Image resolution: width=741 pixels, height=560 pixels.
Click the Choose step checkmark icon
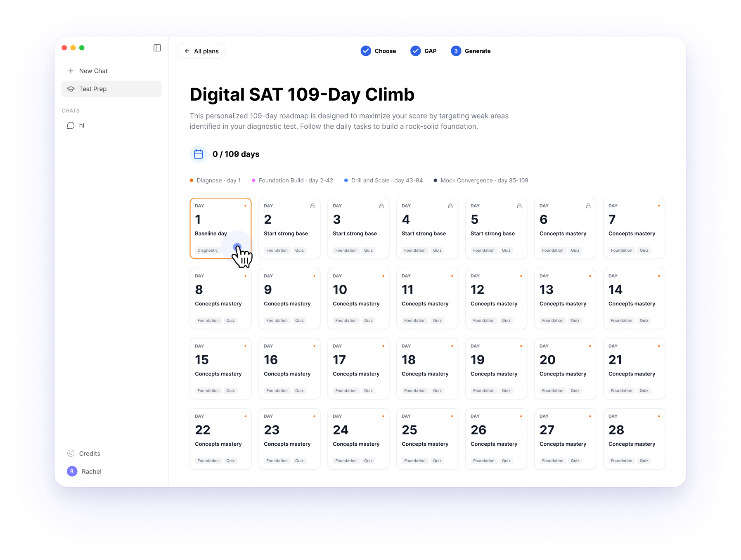coord(366,51)
